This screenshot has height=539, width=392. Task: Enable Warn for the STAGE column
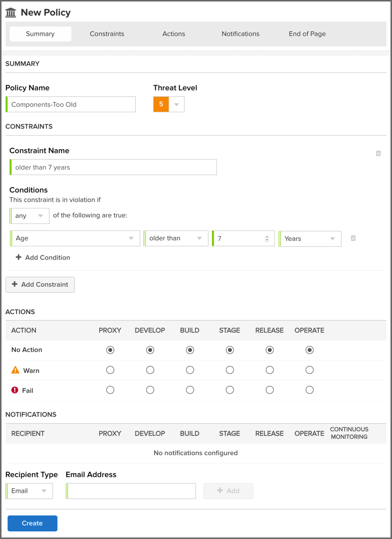tap(229, 370)
